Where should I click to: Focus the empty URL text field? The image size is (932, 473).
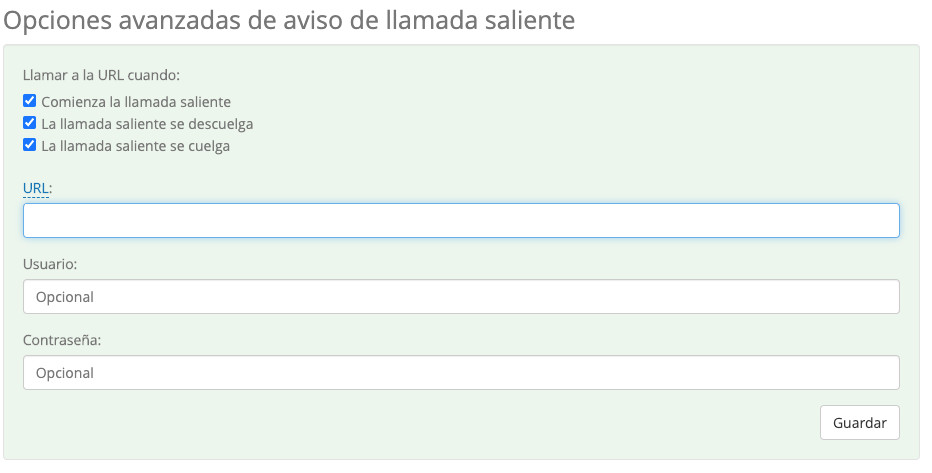pos(461,220)
